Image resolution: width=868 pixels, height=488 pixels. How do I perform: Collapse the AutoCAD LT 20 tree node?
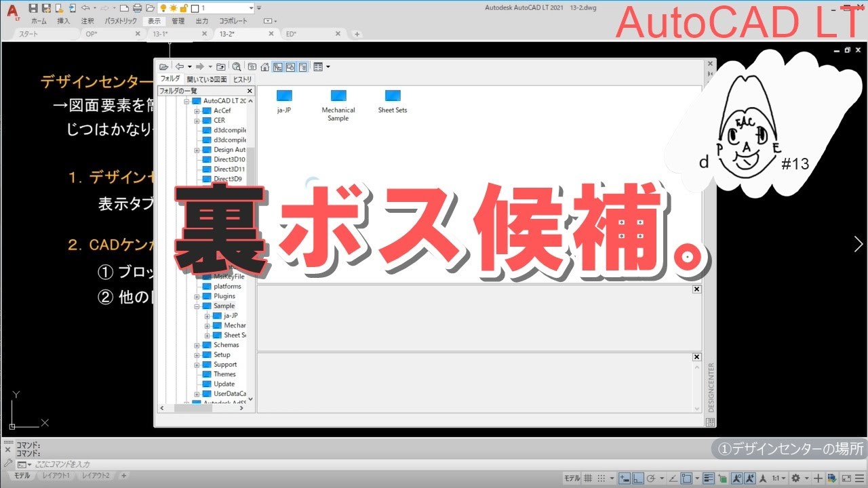187,101
